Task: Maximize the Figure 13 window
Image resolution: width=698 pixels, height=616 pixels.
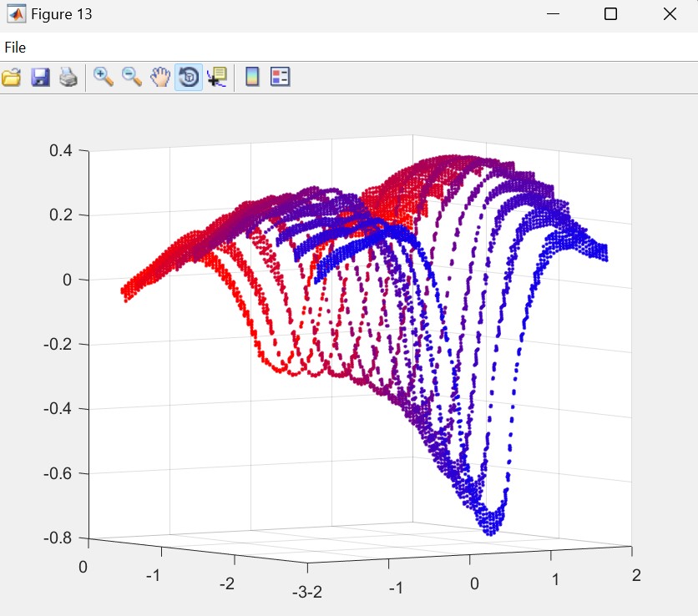Action: coord(610,14)
